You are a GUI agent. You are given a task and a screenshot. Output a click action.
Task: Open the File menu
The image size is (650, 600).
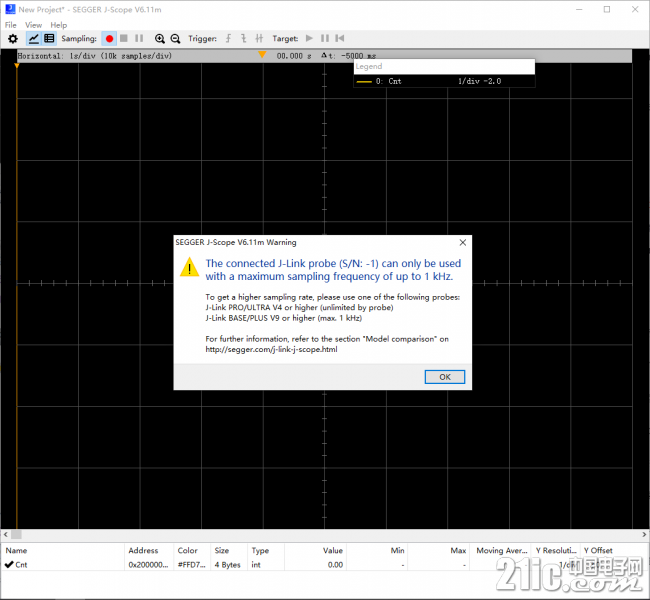coord(11,25)
